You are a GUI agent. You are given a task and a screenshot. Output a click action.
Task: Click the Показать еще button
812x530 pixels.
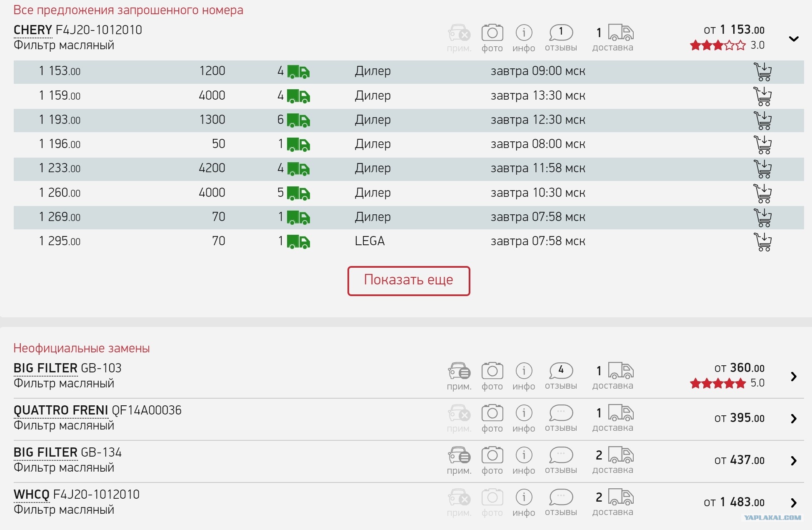[x=409, y=281]
